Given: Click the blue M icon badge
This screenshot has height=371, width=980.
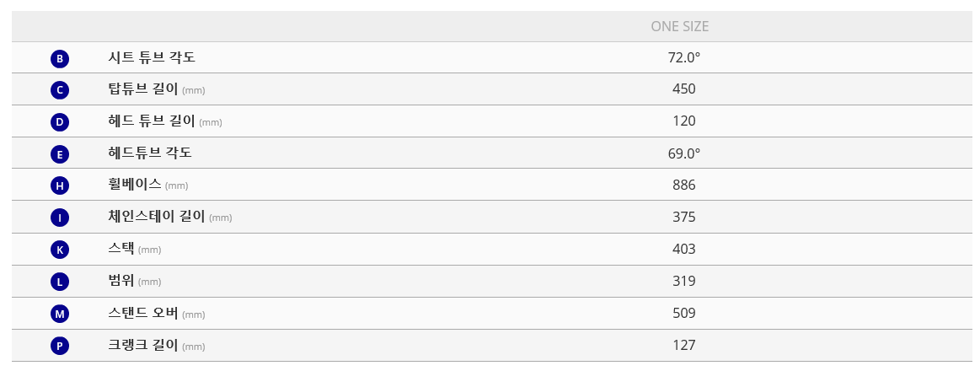Looking at the screenshot, I should click(60, 314).
